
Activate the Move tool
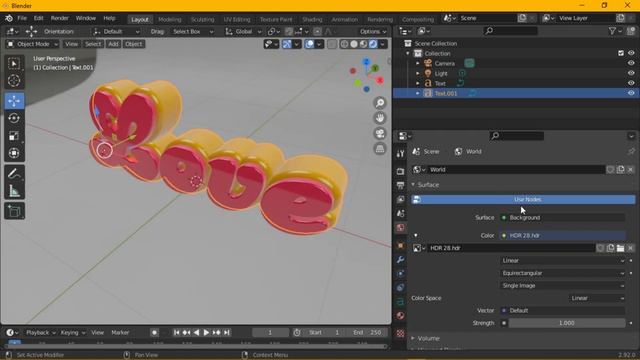(x=14, y=101)
